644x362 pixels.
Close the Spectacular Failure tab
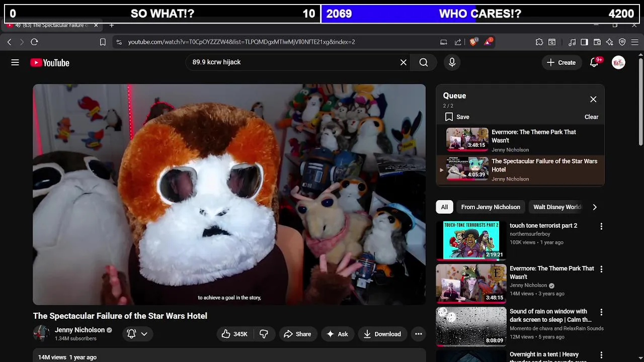[x=96, y=25]
